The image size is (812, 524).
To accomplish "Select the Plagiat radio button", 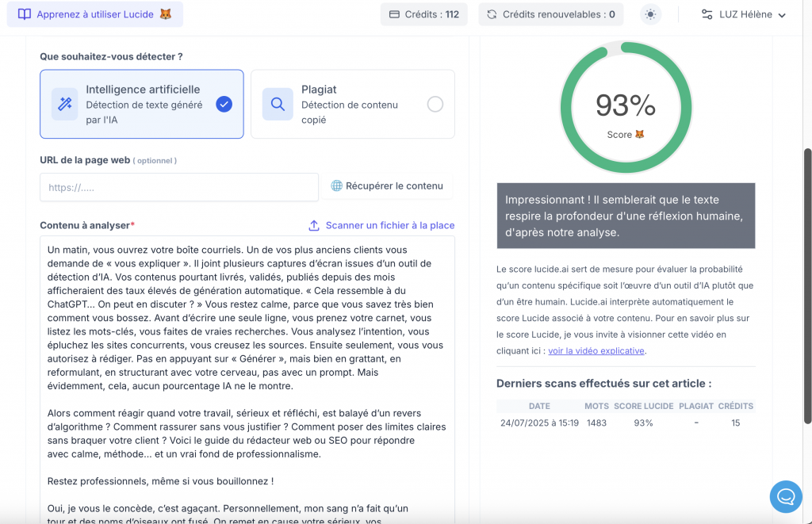I will [x=435, y=104].
